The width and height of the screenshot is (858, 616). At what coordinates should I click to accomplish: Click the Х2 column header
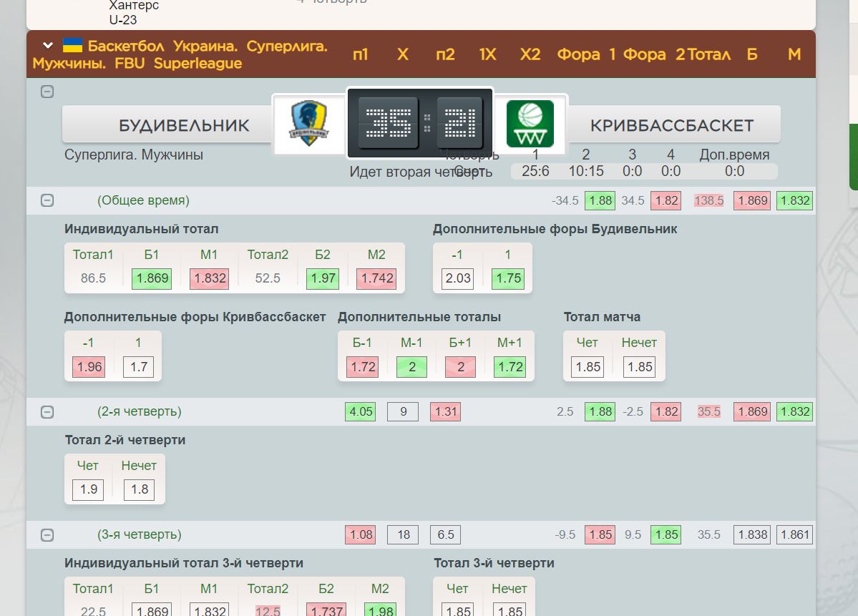pos(530,54)
